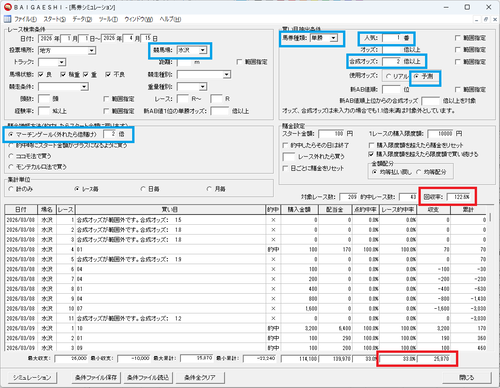Check 的中したらその日は終了 option
The width and height of the screenshot is (500, 388).
(285, 145)
